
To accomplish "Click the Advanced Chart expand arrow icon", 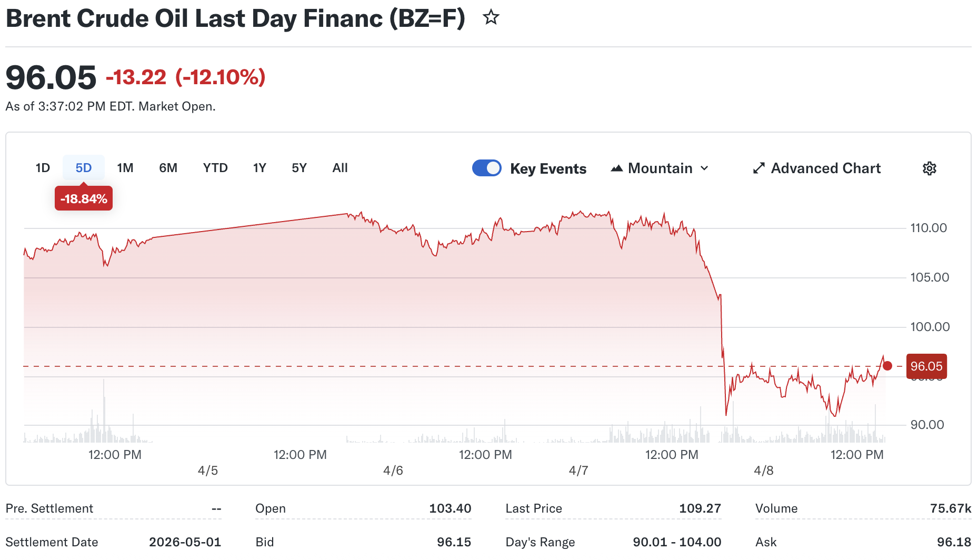I will pyautogui.click(x=759, y=168).
